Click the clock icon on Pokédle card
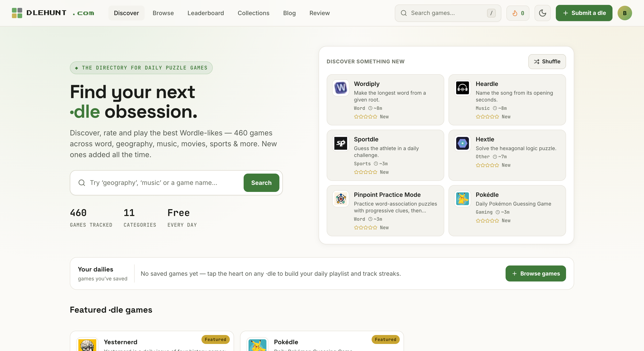 498,212
